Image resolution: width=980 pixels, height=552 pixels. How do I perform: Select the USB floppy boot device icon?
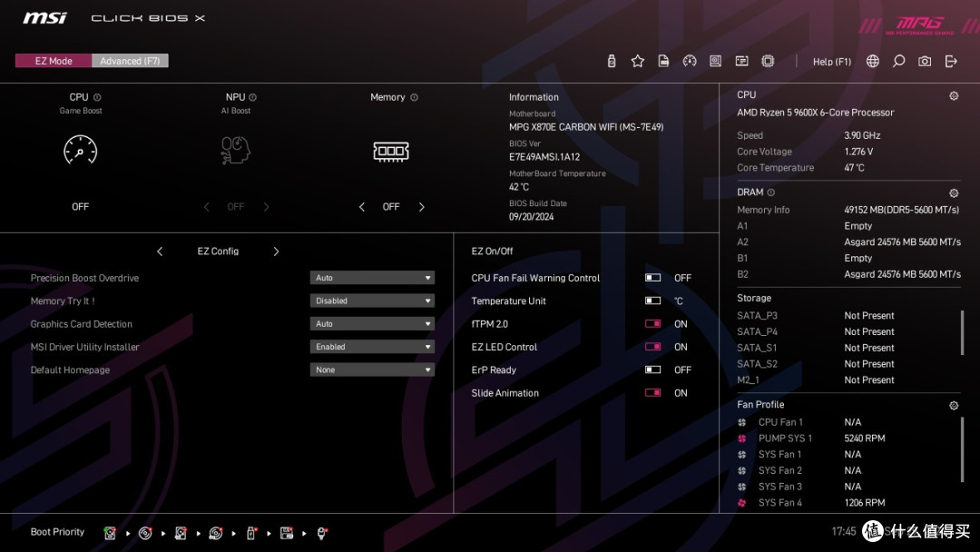(287, 533)
